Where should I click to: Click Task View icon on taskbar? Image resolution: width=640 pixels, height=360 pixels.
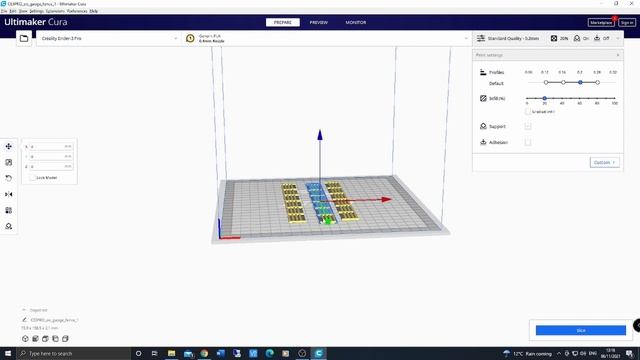[x=154, y=353]
